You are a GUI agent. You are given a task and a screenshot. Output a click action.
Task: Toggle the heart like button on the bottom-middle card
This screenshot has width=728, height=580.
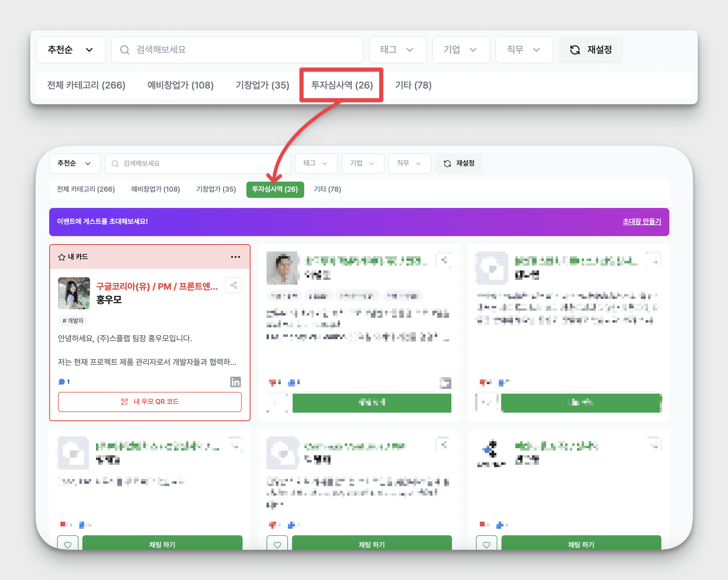coord(277,544)
